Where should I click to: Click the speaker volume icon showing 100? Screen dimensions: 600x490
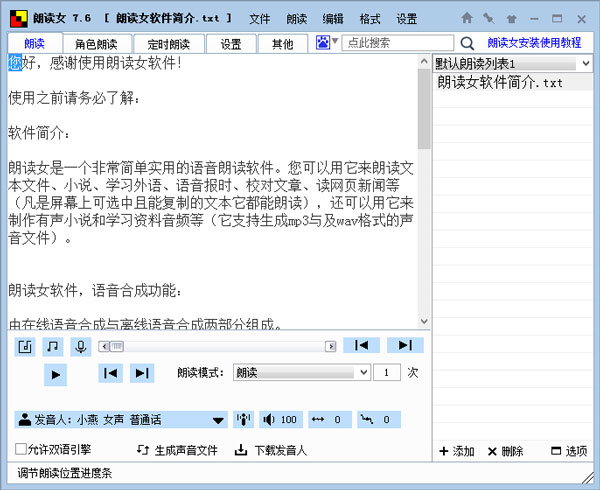click(x=281, y=420)
